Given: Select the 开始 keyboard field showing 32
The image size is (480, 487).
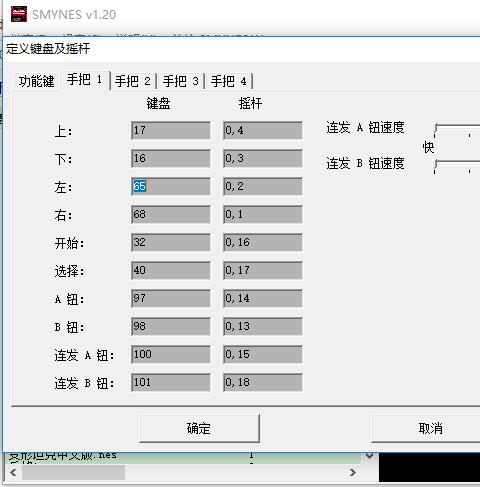Looking at the screenshot, I should [x=171, y=242].
